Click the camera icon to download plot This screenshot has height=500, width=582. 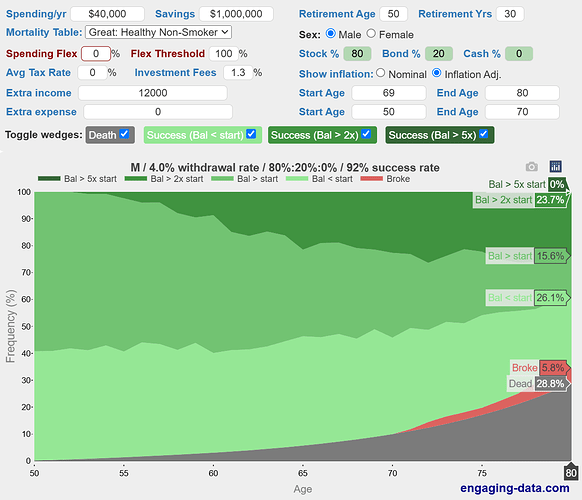coord(532,167)
